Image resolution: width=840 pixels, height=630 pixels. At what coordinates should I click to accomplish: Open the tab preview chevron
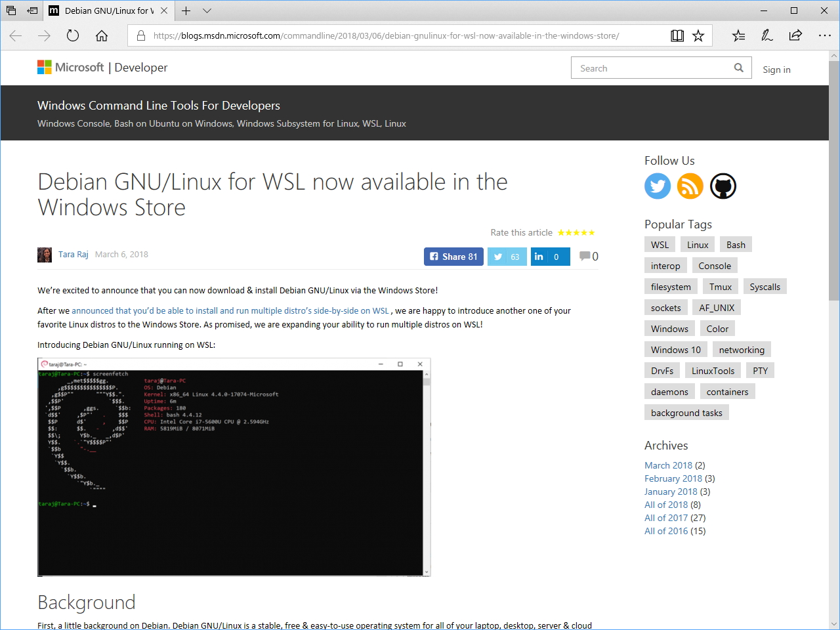coord(207,11)
